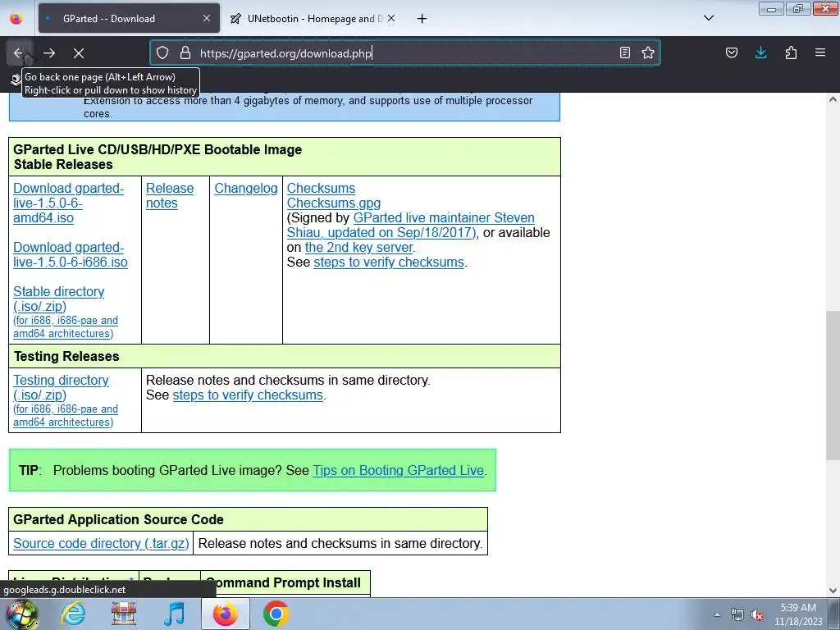Click the Firefox logo at tab strip start

(x=16, y=18)
